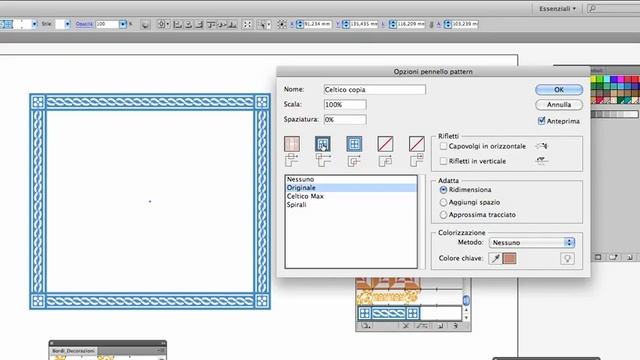The image size is (640, 360).
Task: Click the sun-shaped icon left of the X field
Action: [282, 24]
